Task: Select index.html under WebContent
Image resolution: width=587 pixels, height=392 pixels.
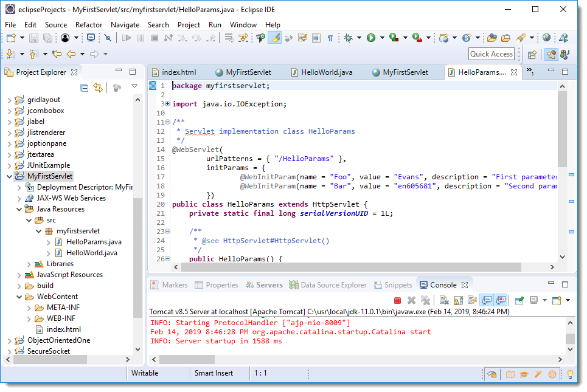Action: [x=64, y=329]
